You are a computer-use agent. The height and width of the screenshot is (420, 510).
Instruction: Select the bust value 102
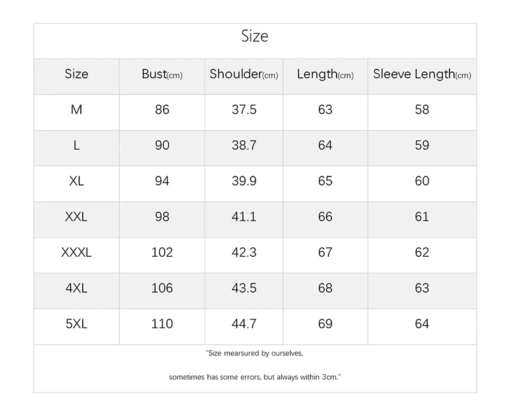[x=162, y=252]
